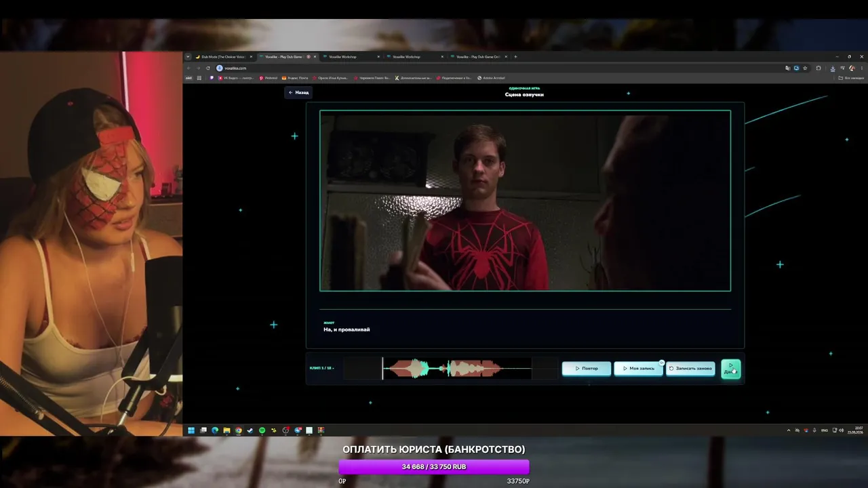
Task: Switch to the first Voxalike Workshop tab
Action: (351, 57)
